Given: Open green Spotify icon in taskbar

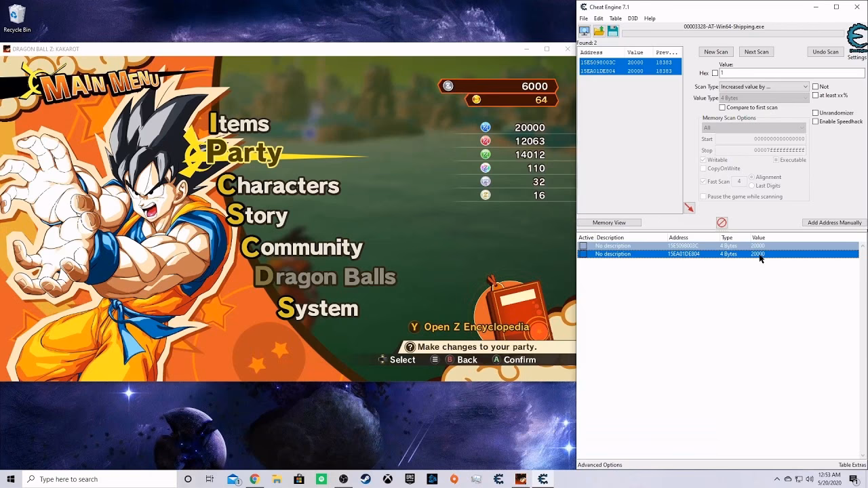Looking at the screenshot, I should click(x=321, y=479).
